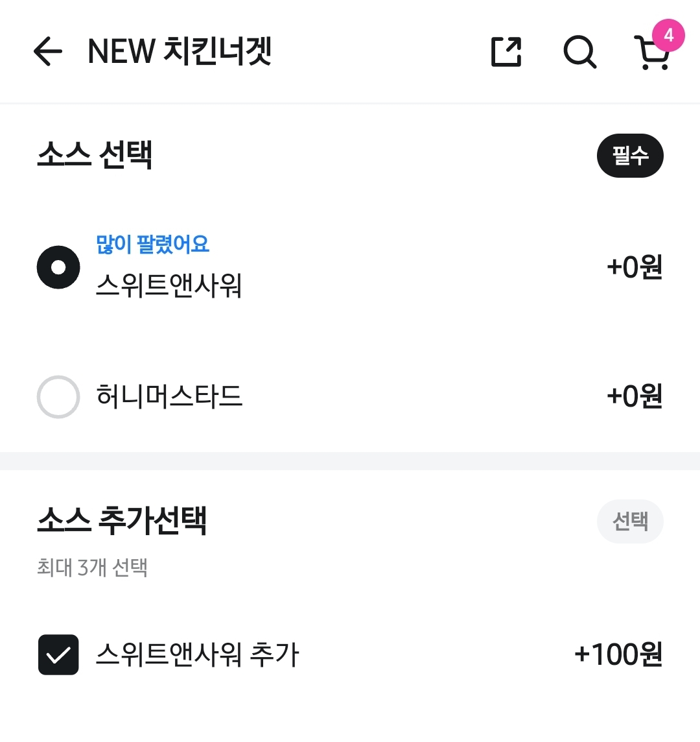This screenshot has width=700, height=742.
Task: Tap the 스위트앤사워 option label
Action: coord(169,285)
